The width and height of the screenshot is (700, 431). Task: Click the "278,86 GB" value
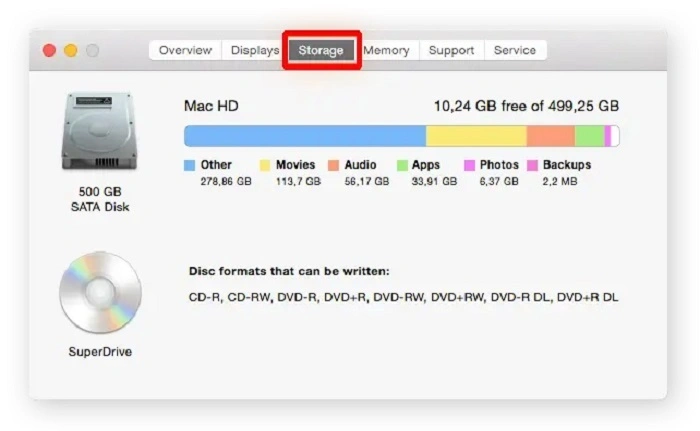pos(226,181)
